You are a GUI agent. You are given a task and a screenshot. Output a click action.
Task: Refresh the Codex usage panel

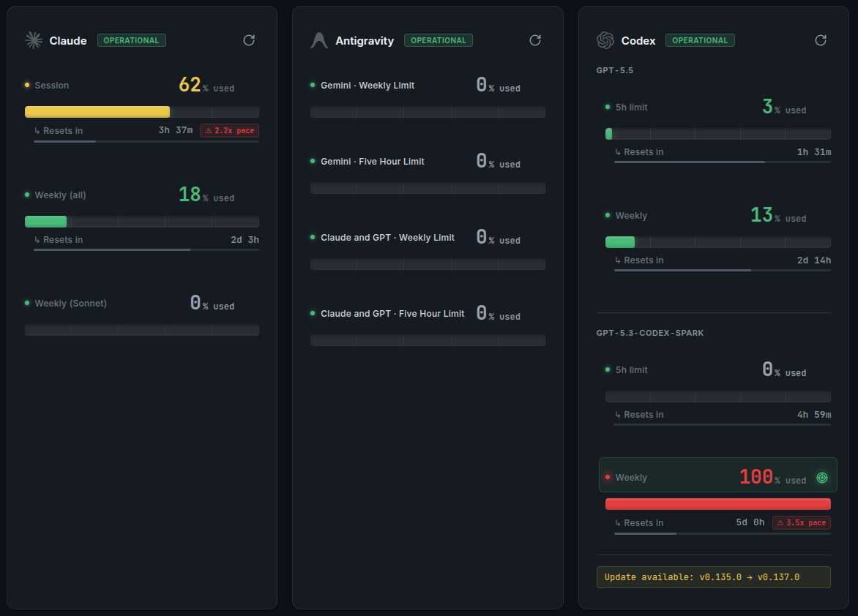tap(821, 40)
